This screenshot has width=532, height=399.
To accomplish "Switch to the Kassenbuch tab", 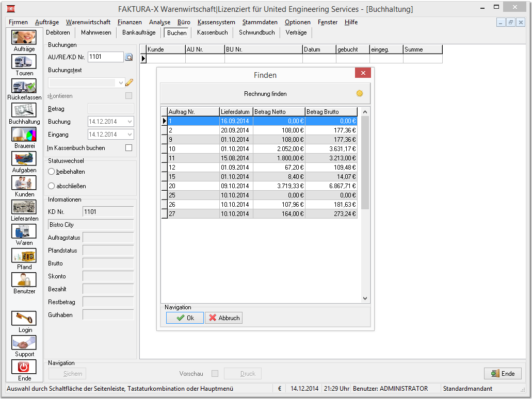I will pos(213,32).
